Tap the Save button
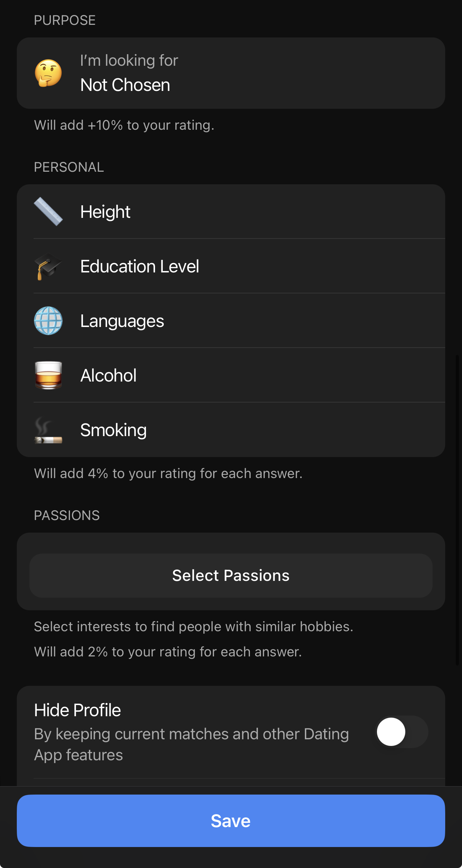The width and height of the screenshot is (462, 868). coord(231,821)
